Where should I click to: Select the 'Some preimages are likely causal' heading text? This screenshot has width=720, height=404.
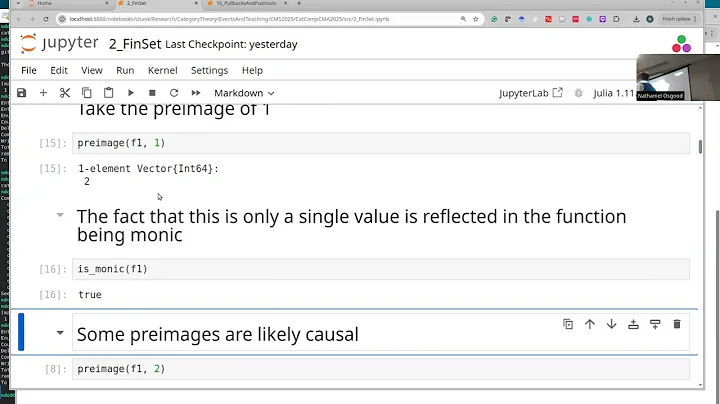click(217, 334)
